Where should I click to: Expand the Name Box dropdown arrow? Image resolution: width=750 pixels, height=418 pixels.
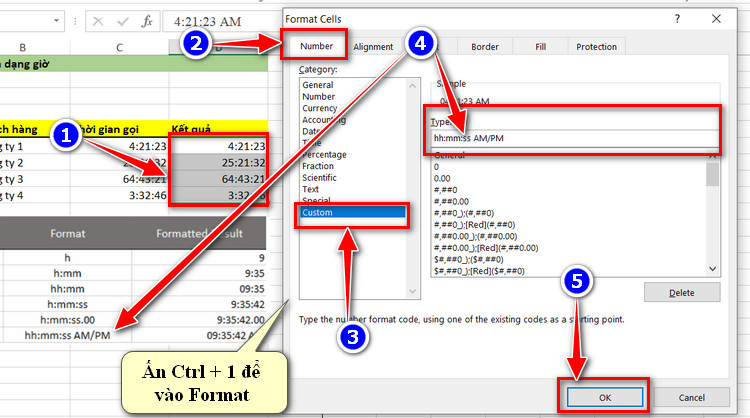[x=56, y=21]
